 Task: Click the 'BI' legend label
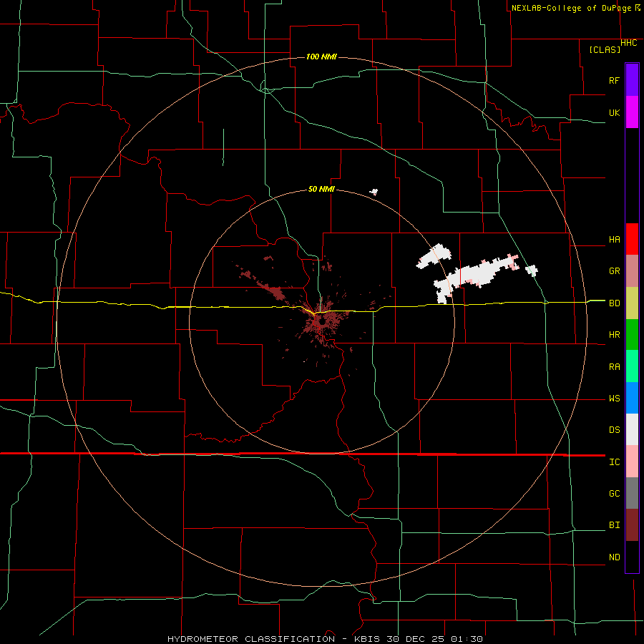(614, 525)
